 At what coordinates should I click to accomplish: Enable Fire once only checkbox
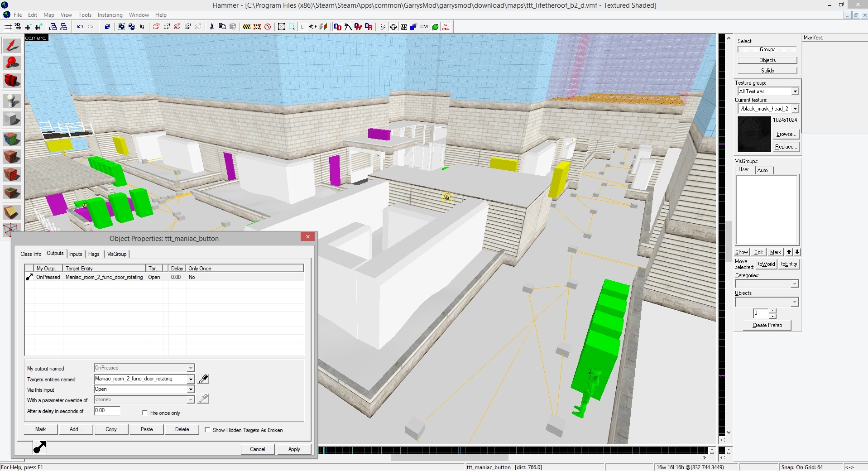click(145, 413)
